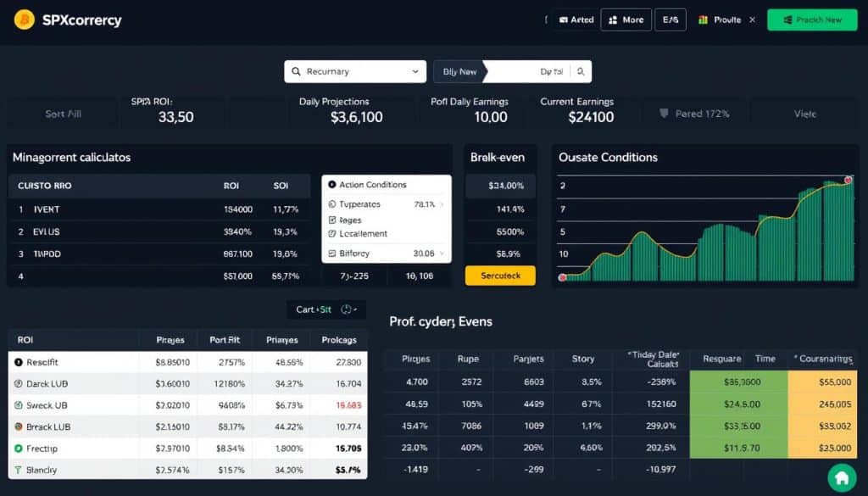Click the Rescifit row icon
Viewport: 868px width, 496px height.
[x=19, y=362]
